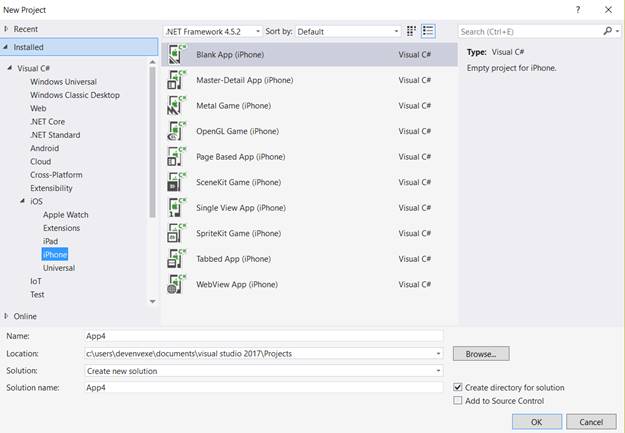Open the Solution Create new solution dropdown
625x433 pixels.
438,371
